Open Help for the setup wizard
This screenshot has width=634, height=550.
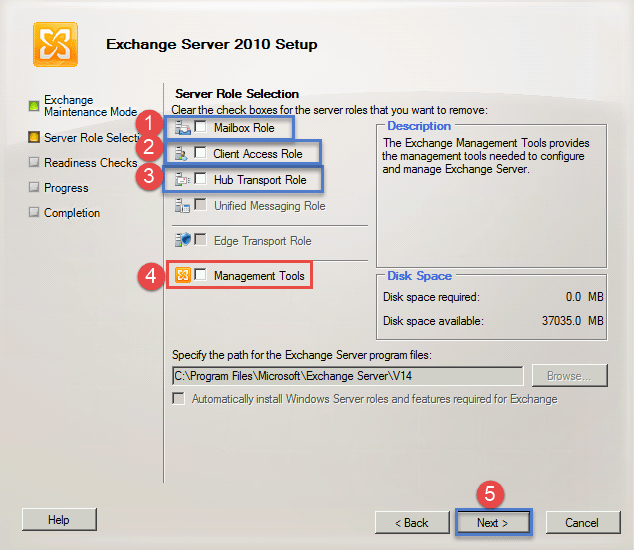59,520
